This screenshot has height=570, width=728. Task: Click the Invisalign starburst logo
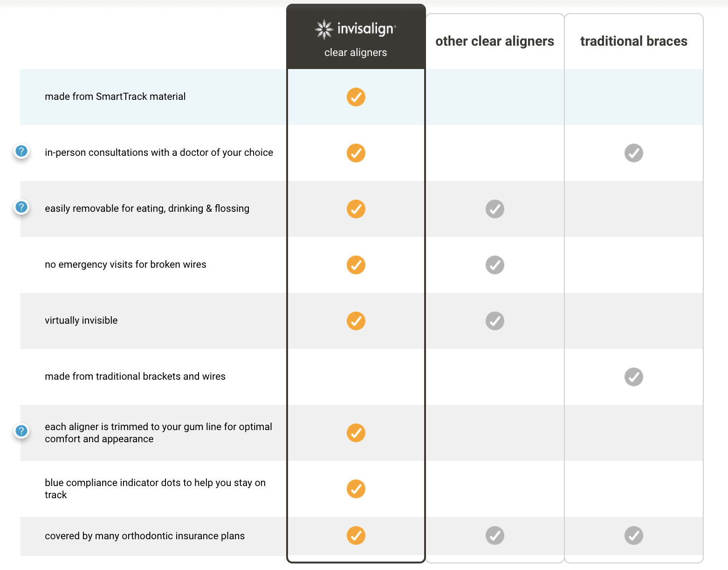[323, 29]
